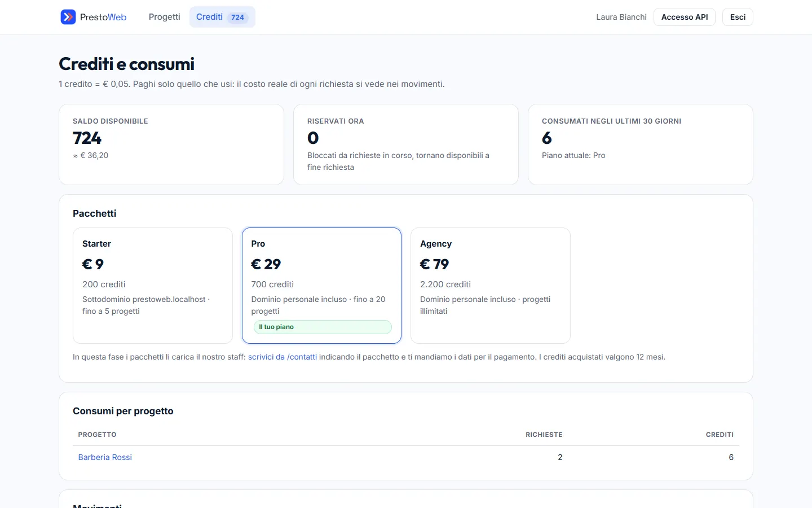Click the Accesso API button
The width and height of the screenshot is (812, 508).
[685, 17]
